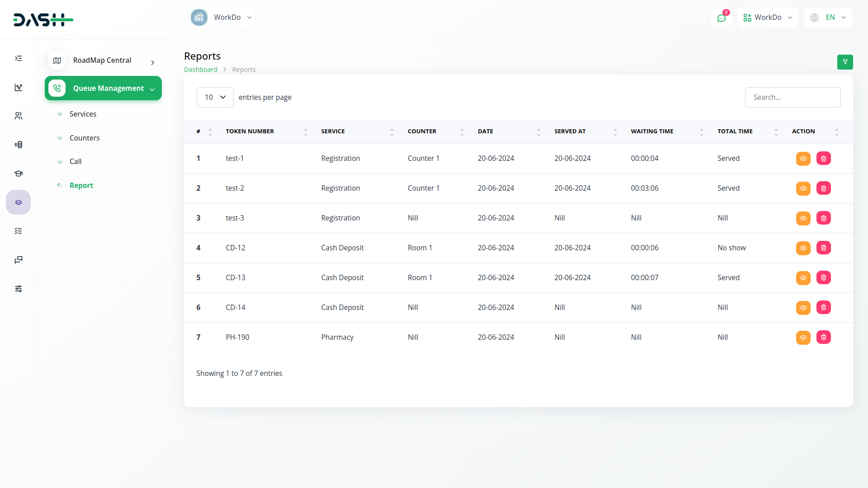Open the EN language dropdown
868x488 pixels.
828,18
